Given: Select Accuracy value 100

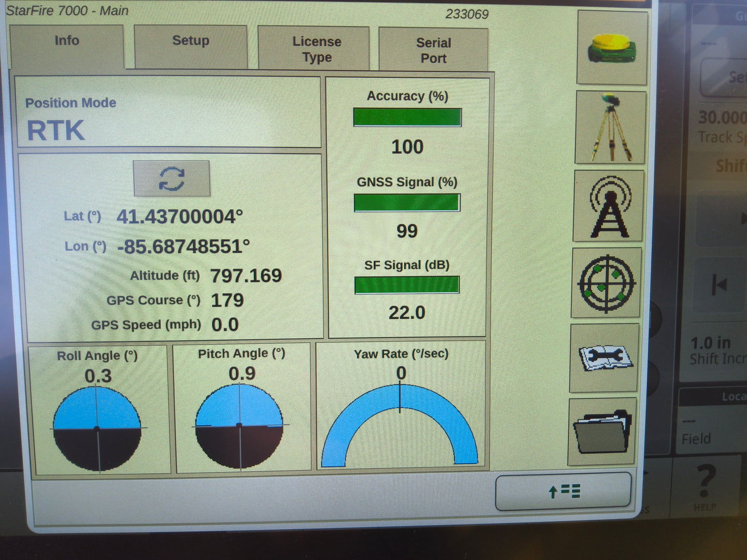Looking at the screenshot, I should [x=407, y=147].
